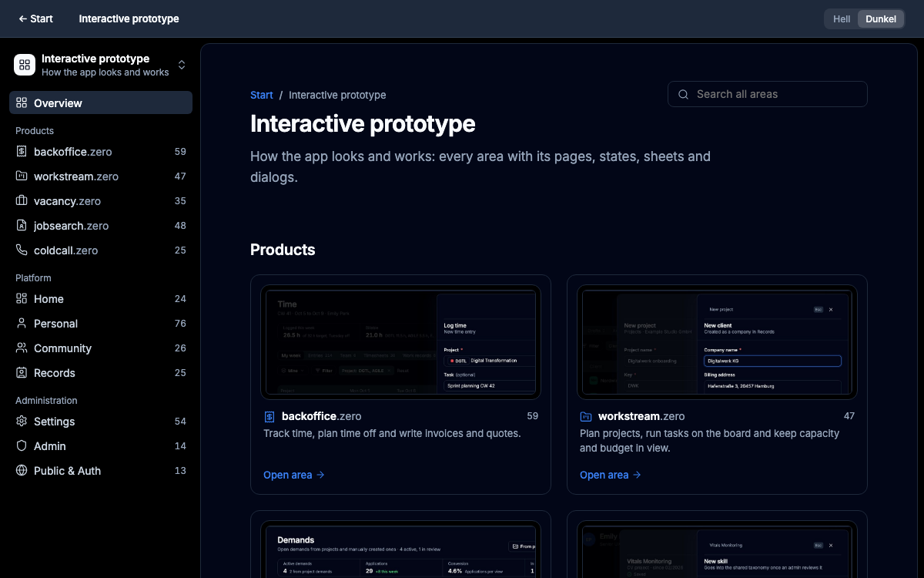Click the Interactive prototype logo icon
Image resolution: width=924 pixels, height=578 pixels.
point(25,65)
